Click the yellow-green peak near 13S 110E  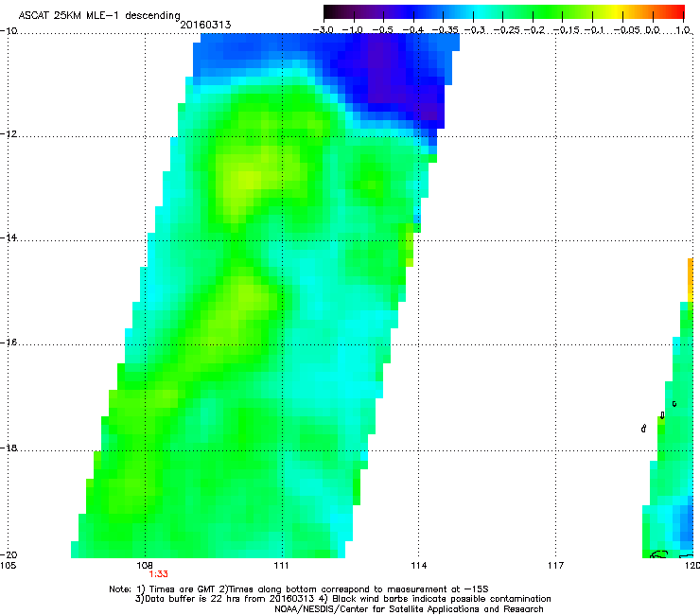click(x=248, y=180)
